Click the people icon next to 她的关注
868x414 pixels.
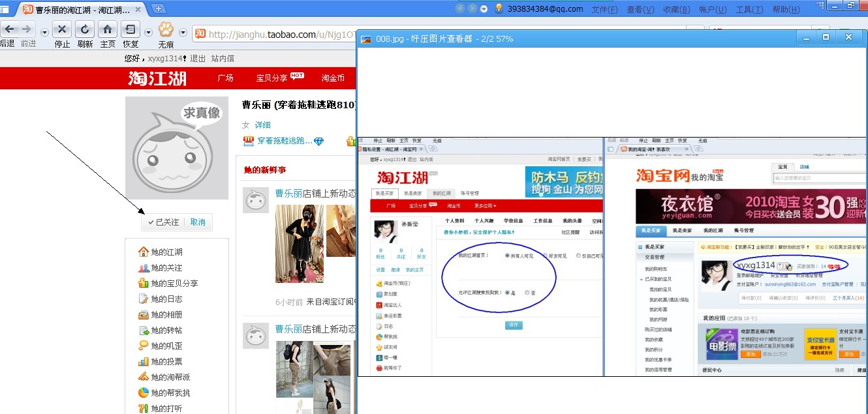tap(144, 267)
